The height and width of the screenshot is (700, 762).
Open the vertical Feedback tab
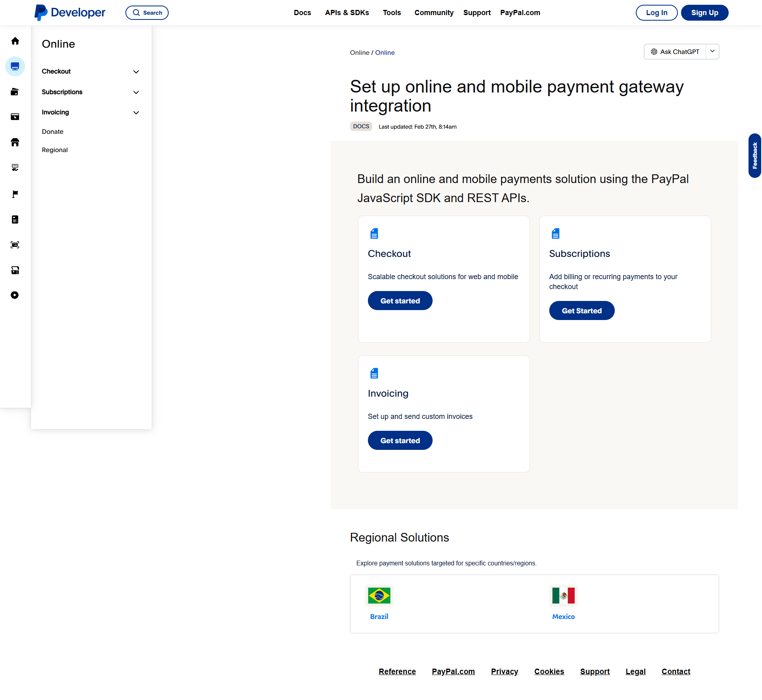pos(755,156)
